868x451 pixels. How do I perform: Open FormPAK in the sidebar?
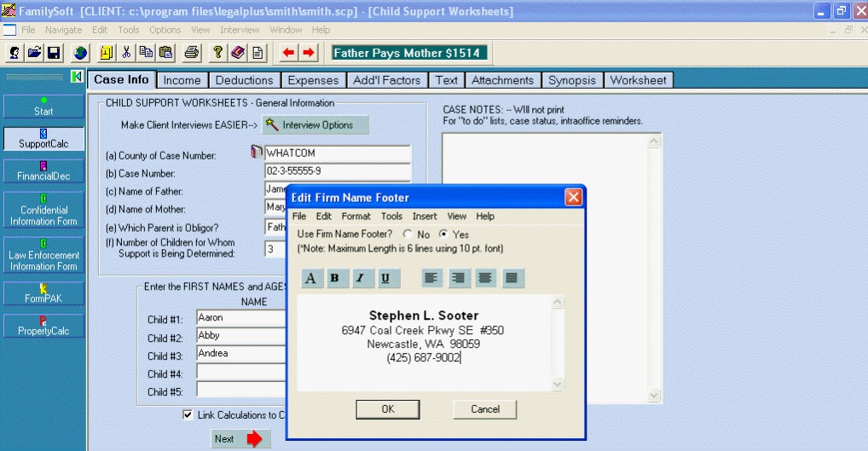[43, 293]
